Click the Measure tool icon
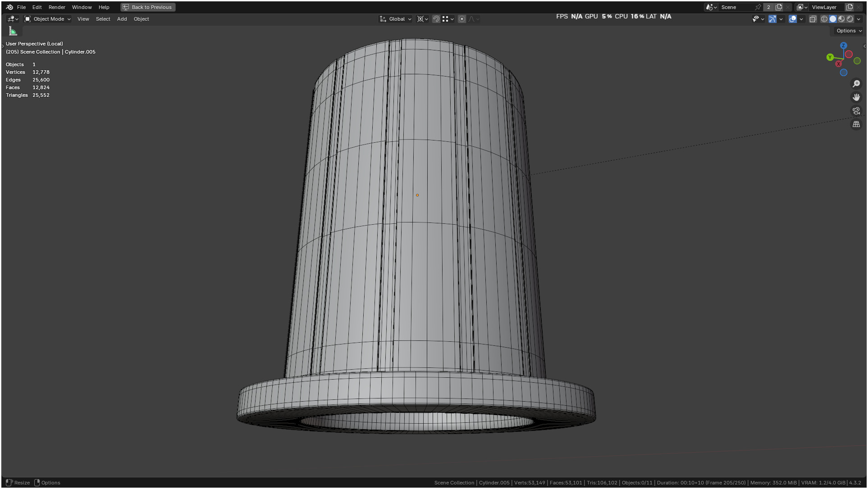Screen dimensions: 868x489 (x=13, y=31)
